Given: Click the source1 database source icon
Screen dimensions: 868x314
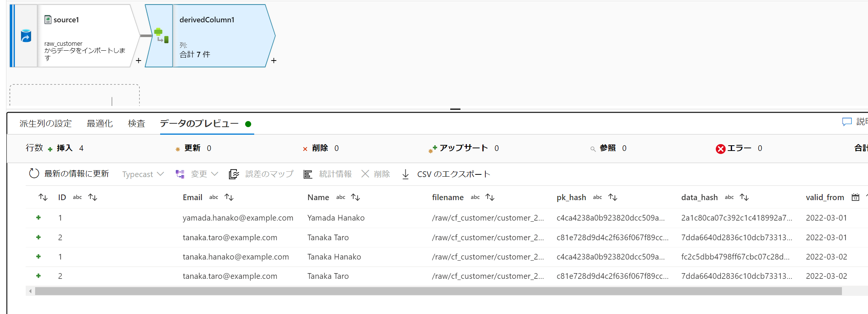Looking at the screenshot, I should pyautogui.click(x=26, y=36).
